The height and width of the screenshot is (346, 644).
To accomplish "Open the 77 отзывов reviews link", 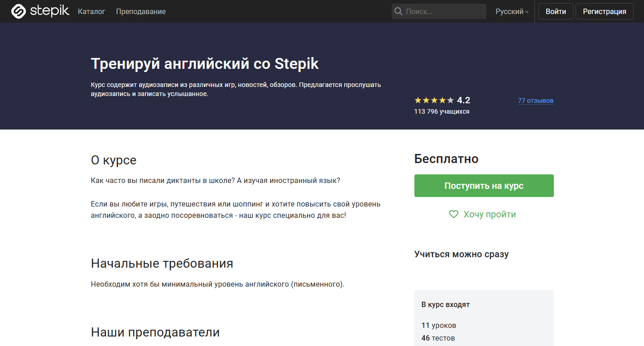I will click(x=536, y=101).
